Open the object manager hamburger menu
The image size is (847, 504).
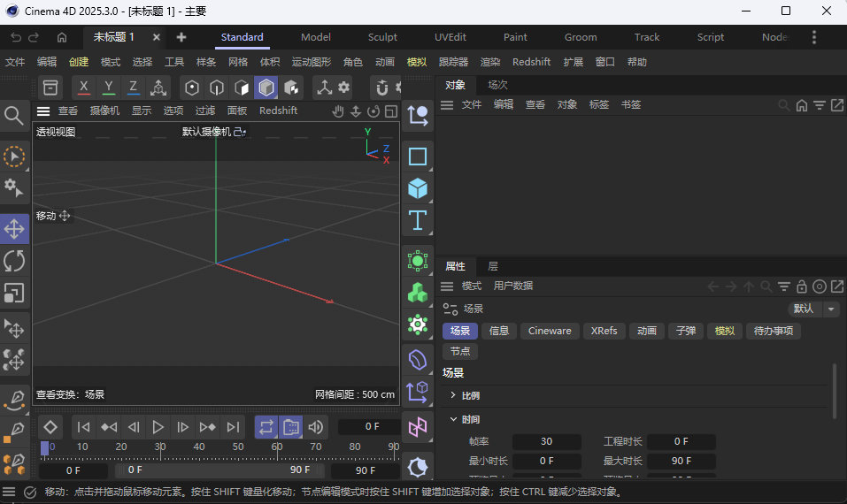[x=447, y=104]
